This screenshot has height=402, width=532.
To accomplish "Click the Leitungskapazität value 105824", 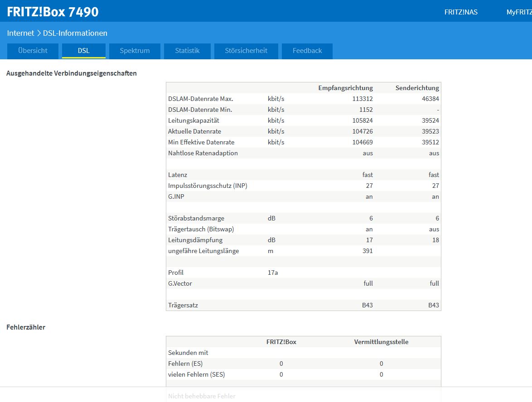I will pos(363,120).
